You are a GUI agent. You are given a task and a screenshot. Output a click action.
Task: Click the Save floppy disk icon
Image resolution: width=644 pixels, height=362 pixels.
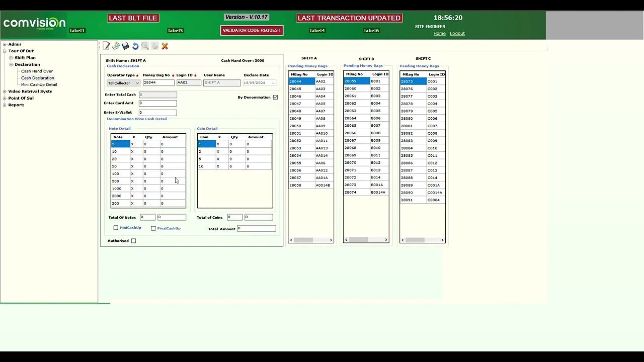[126, 46]
